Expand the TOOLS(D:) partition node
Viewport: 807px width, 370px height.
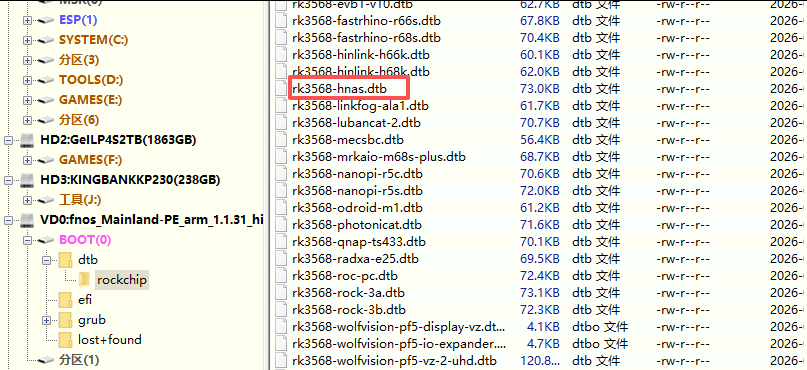coord(27,80)
